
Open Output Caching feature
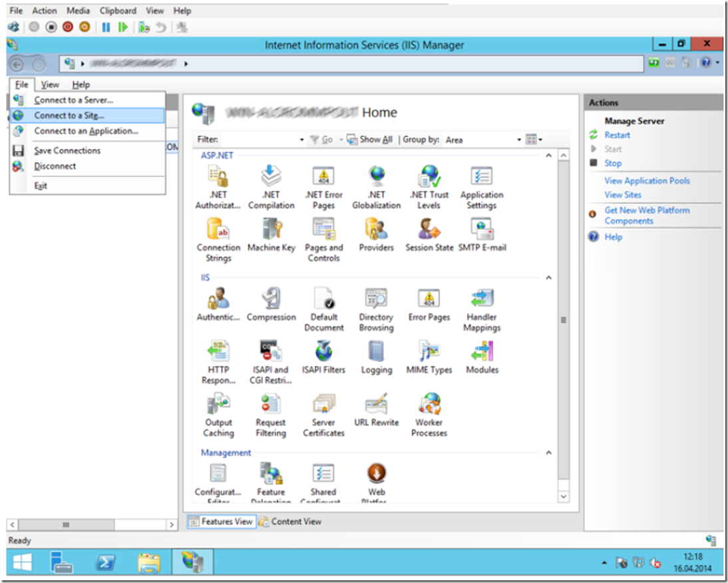(218, 415)
